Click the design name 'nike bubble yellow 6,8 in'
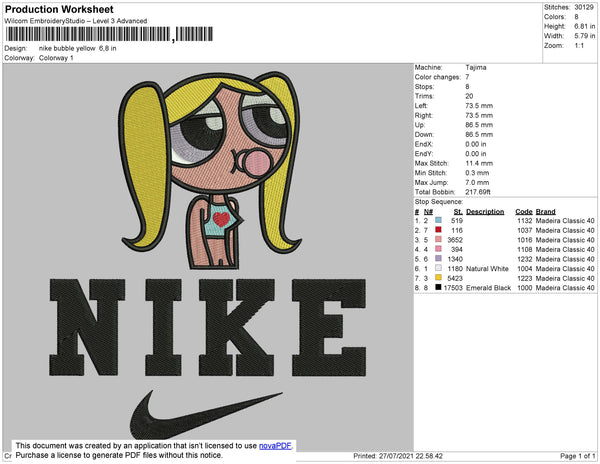600x464 pixels. [x=77, y=48]
